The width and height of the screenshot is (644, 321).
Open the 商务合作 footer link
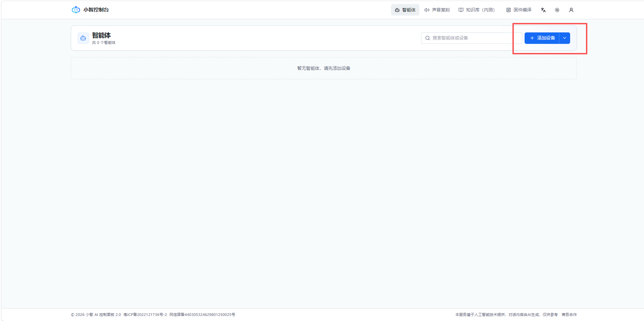569,315
